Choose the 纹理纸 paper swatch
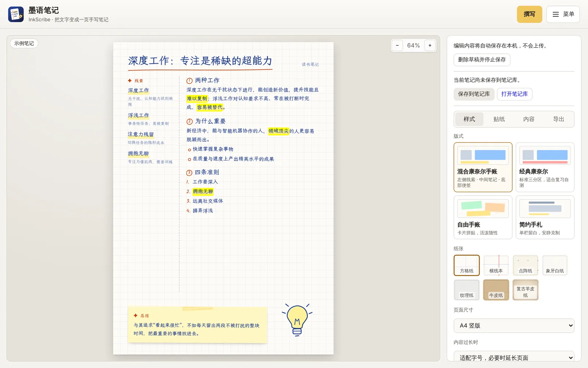588x368 pixels. click(467, 290)
